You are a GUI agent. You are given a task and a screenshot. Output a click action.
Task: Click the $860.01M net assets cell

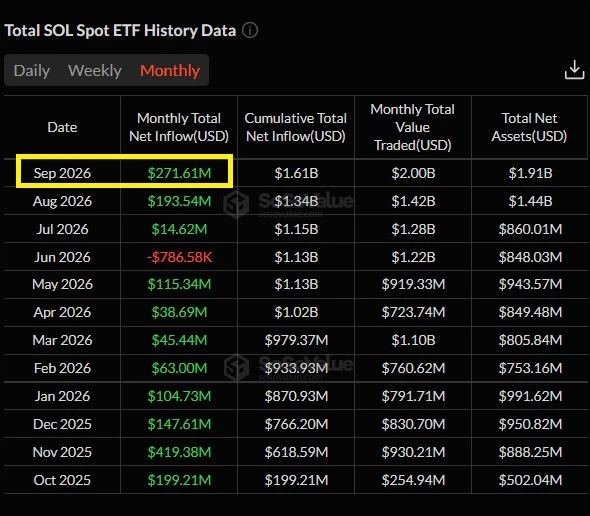(530, 229)
